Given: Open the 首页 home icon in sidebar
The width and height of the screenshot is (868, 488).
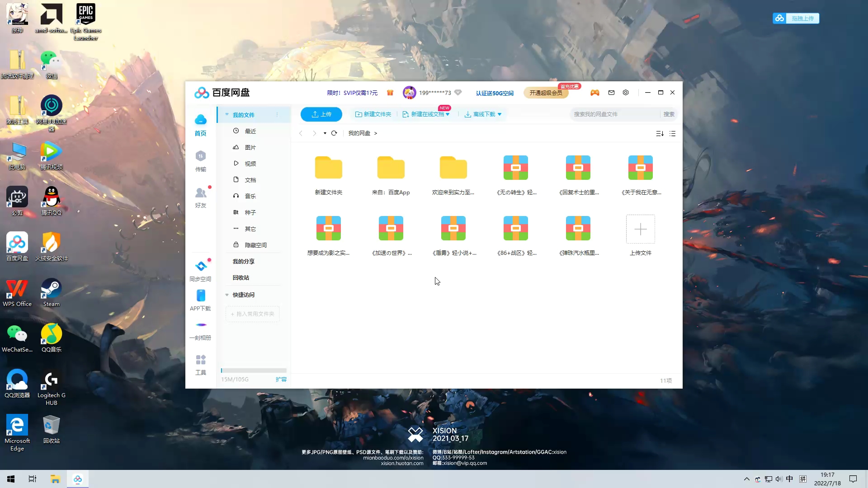Looking at the screenshot, I should (x=201, y=125).
